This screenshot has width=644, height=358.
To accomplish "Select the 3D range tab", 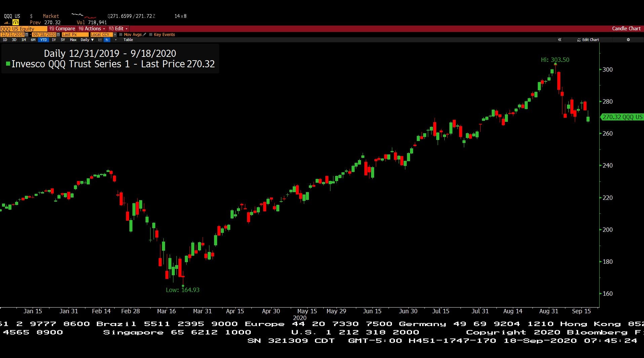I will tap(14, 40).
